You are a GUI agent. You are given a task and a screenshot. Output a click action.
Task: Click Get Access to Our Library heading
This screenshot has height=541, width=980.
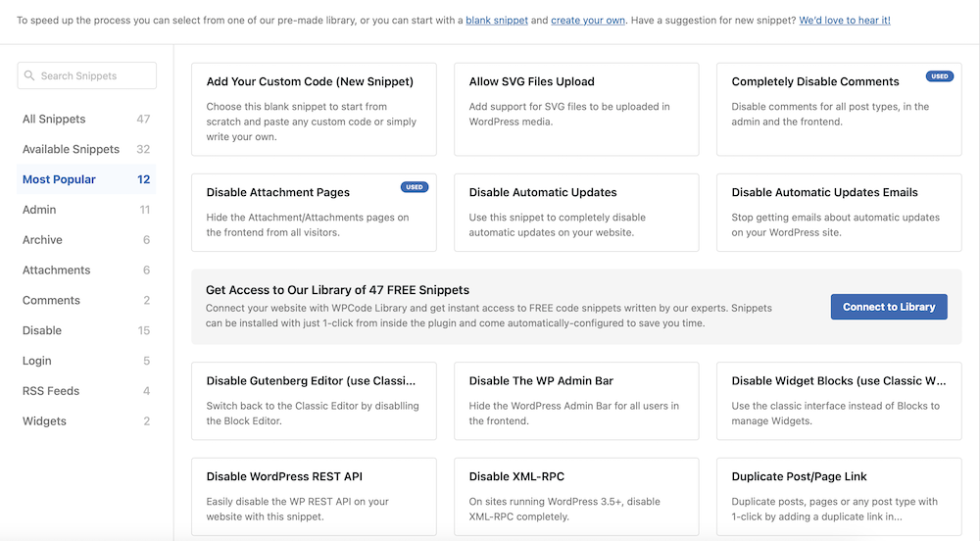337,290
